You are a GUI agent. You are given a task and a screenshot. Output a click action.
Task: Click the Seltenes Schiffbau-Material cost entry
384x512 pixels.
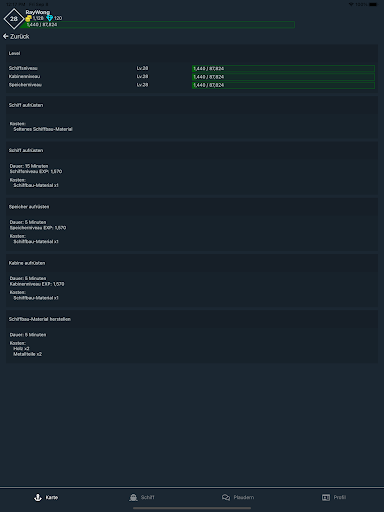[x=43, y=129]
